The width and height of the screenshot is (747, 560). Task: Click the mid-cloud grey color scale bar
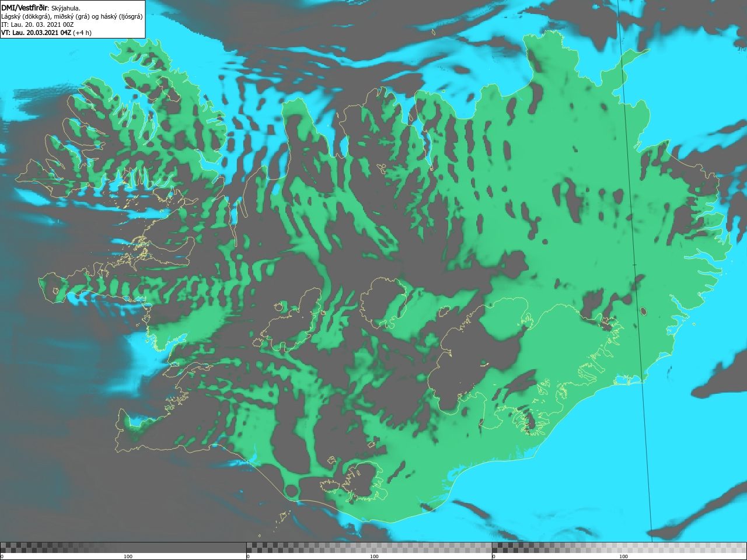(x=369, y=547)
